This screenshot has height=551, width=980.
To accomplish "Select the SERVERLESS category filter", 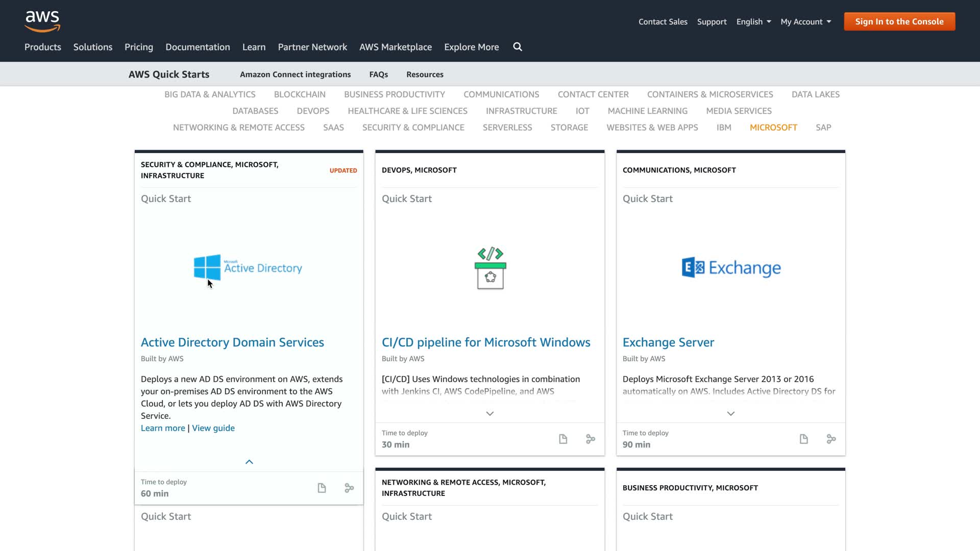I will [507, 128].
